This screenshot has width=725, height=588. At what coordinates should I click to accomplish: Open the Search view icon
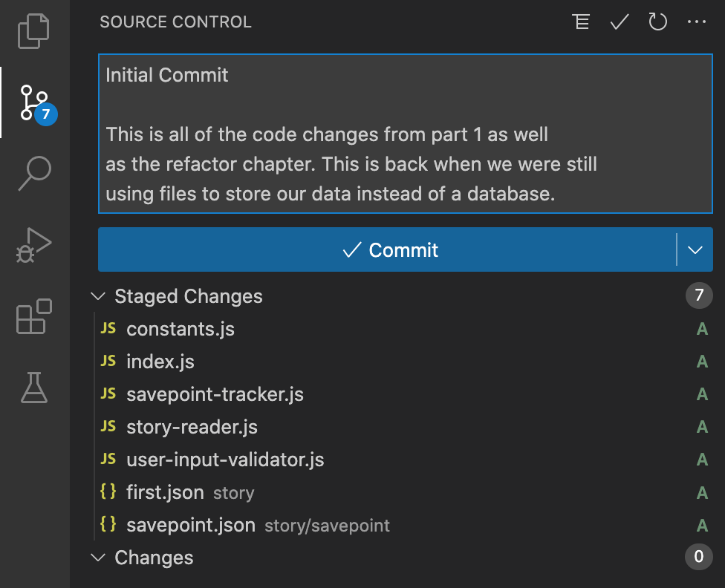point(34,173)
